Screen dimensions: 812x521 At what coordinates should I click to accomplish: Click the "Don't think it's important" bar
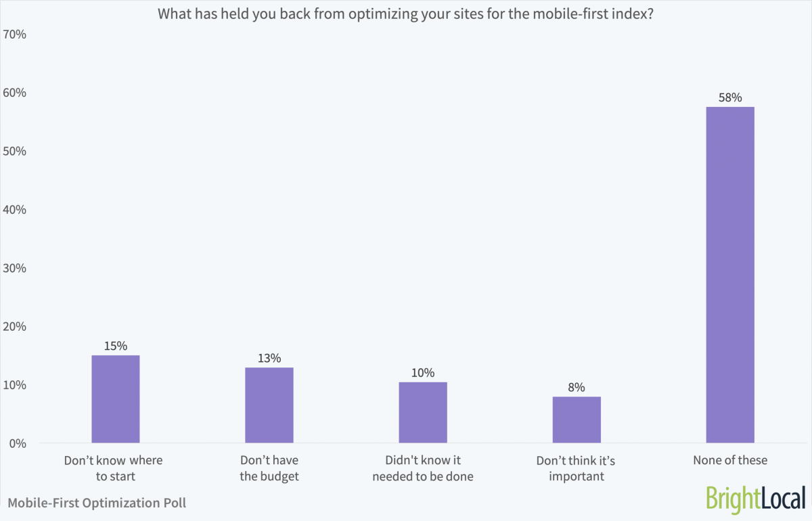click(x=577, y=420)
